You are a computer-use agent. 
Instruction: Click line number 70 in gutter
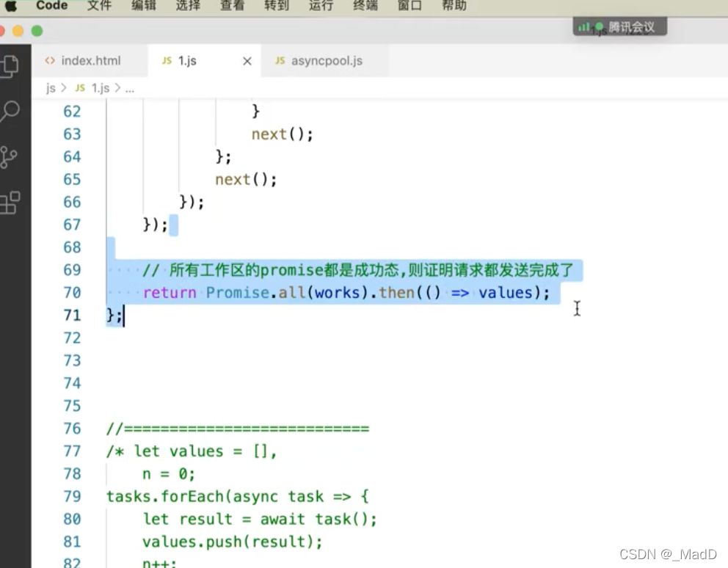72,293
